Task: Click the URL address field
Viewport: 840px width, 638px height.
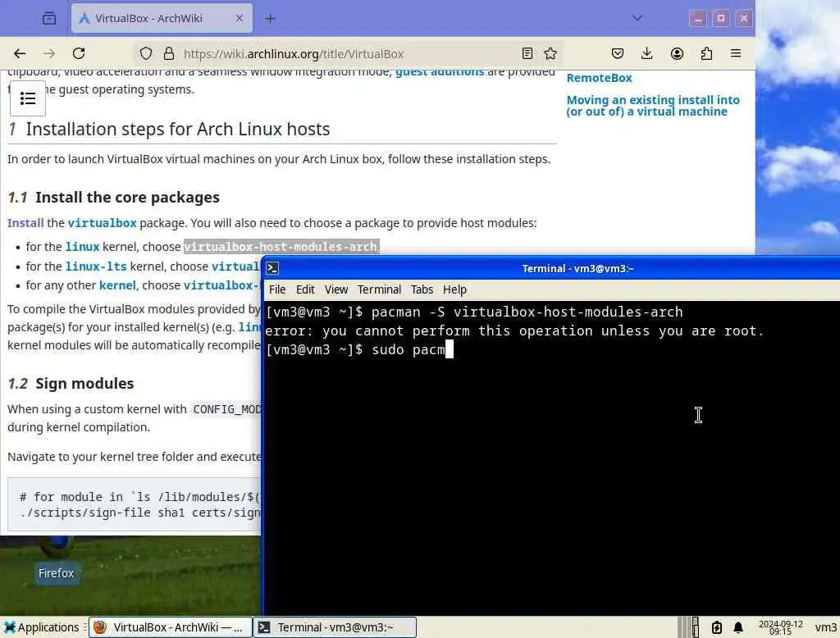Action: tap(347, 54)
